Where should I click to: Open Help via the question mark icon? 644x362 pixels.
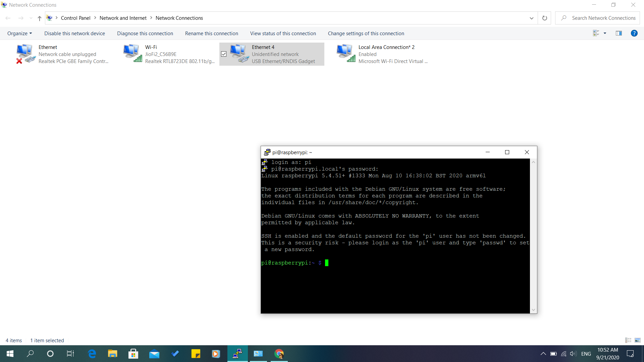(x=634, y=33)
